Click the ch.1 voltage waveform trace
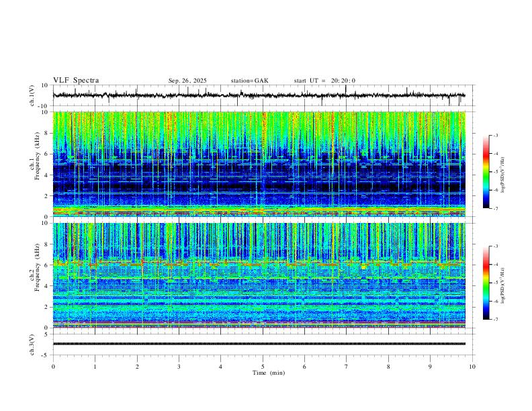Image resolution: width=532 pixels, height=411 pixels. click(259, 95)
